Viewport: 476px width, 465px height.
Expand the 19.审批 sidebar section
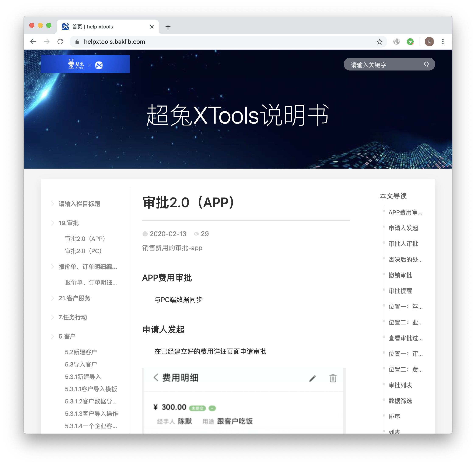tap(53, 223)
